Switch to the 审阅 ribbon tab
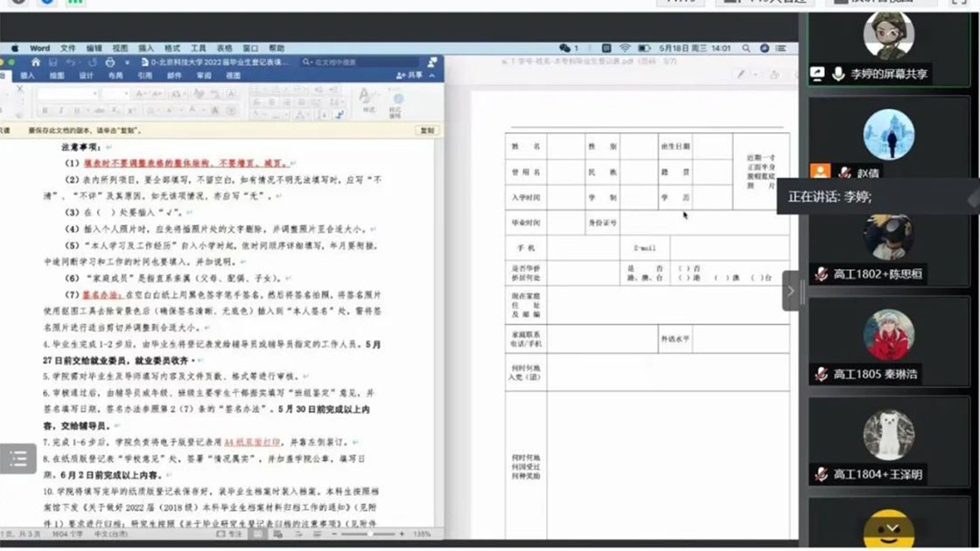The width and height of the screenshot is (980, 551). pyautogui.click(x=204, y=75)
